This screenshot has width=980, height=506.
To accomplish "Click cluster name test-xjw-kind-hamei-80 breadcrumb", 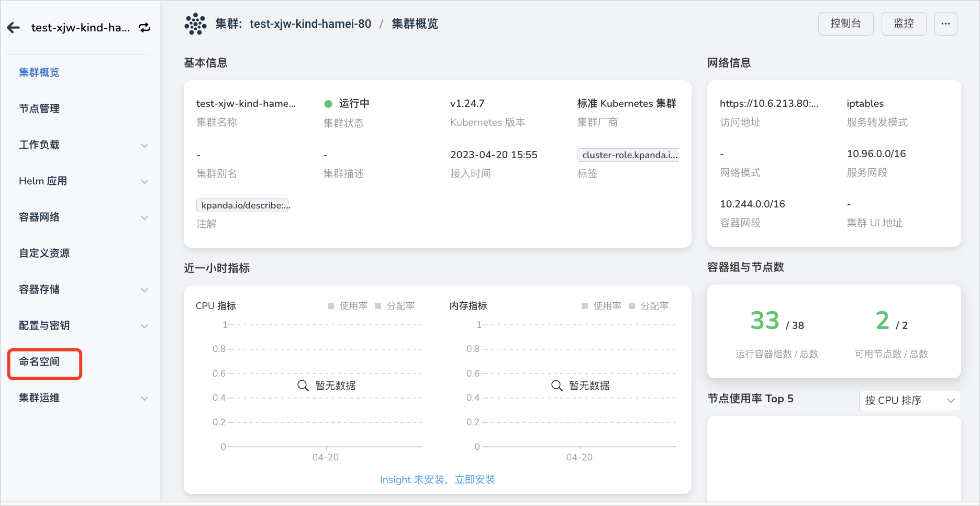I will [310, 24].
